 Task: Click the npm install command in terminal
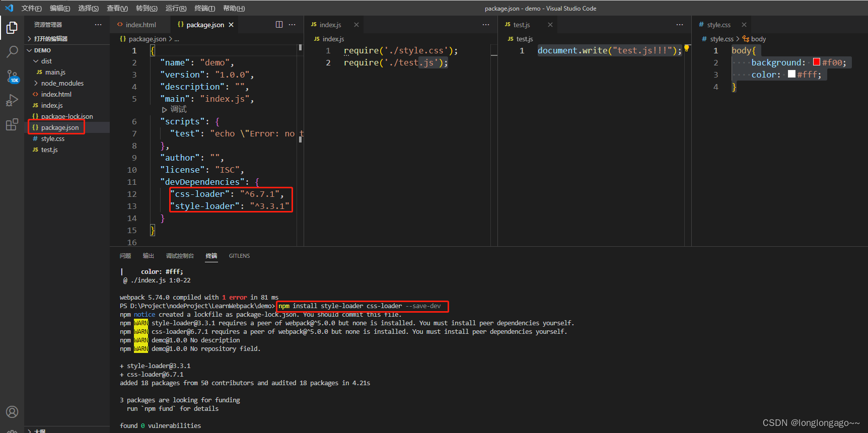[x=359, y=306]
